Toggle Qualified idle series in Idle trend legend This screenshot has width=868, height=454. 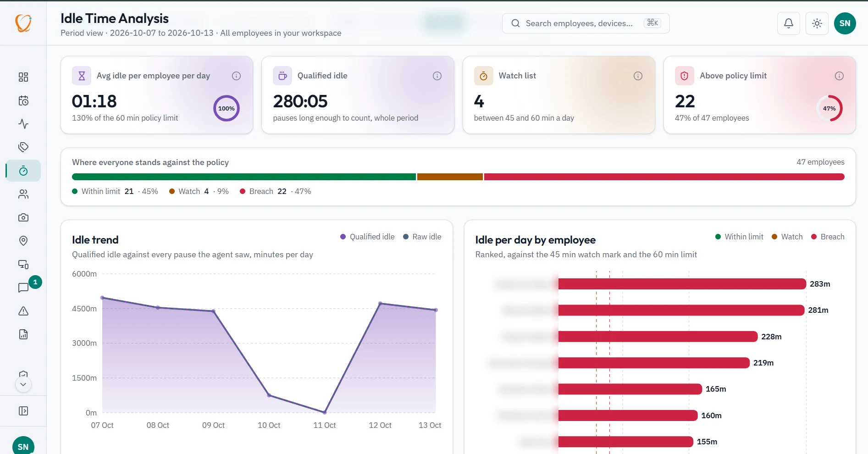(367, 237)
